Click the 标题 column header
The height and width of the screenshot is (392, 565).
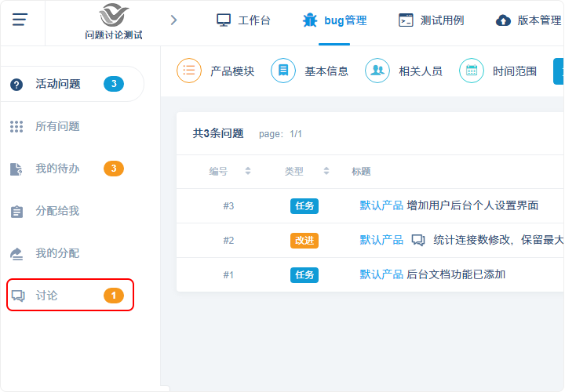point(361,172)
